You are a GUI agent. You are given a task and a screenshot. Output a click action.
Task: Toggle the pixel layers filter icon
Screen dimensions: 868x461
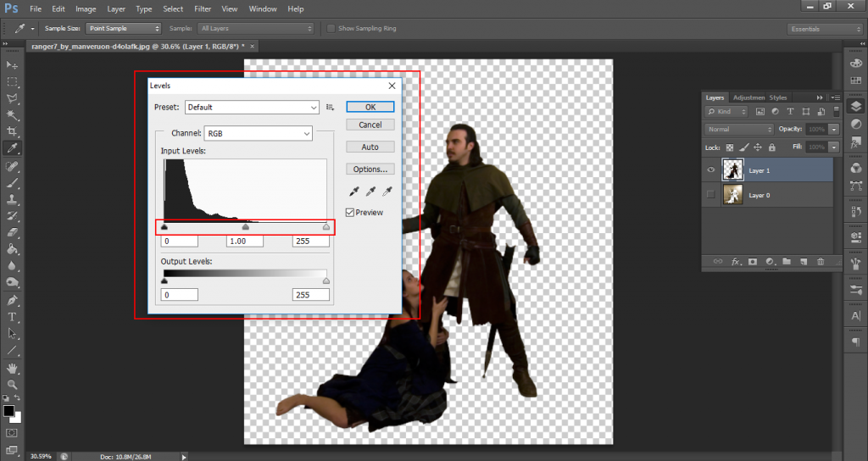point(760,111)
